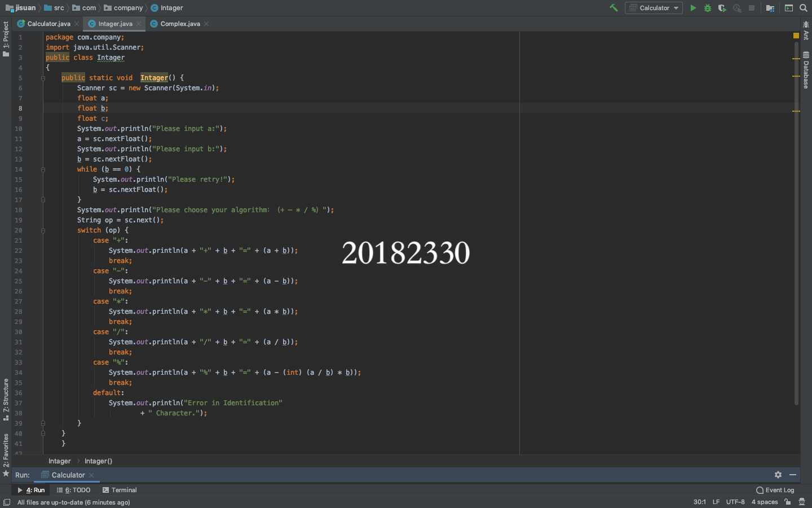Change the 4 spaces indent setting

pos(765,502)
